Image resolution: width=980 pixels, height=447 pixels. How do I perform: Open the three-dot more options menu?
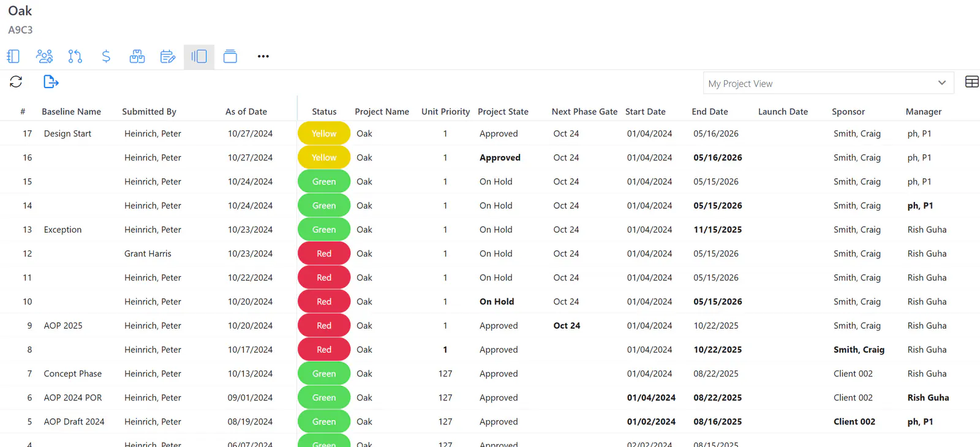tap(263, 56)
